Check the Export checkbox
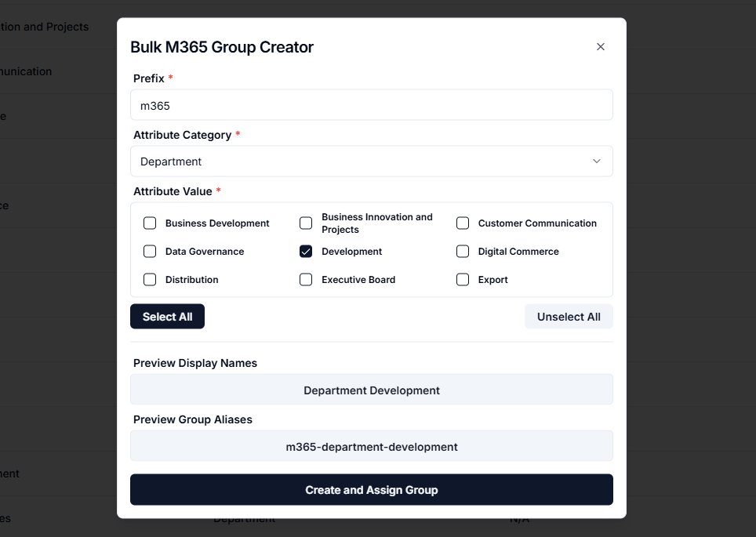This screenshot has height=537, width=756. pyautogui.click(x=463, y=279)
